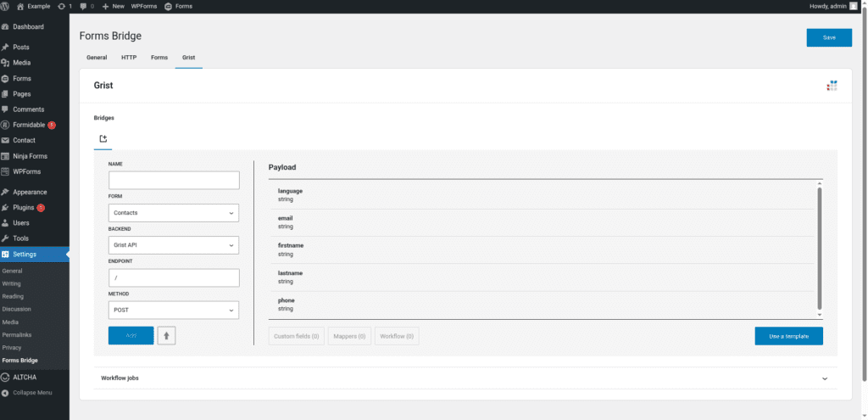Open Writing settings submenu item
Screen dimensions: 868x420
pos(12,283)
